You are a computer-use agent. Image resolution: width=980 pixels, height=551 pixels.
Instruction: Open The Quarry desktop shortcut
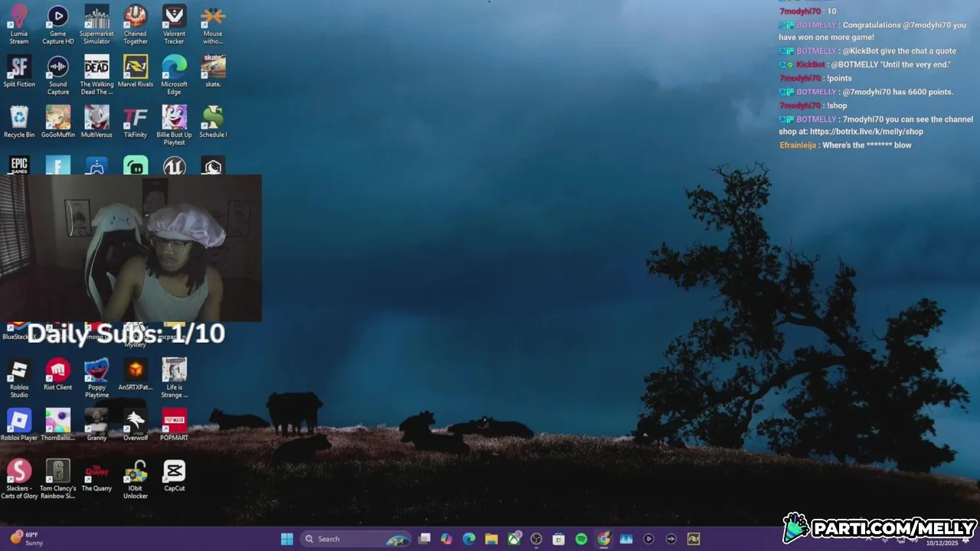coord(96,475)
